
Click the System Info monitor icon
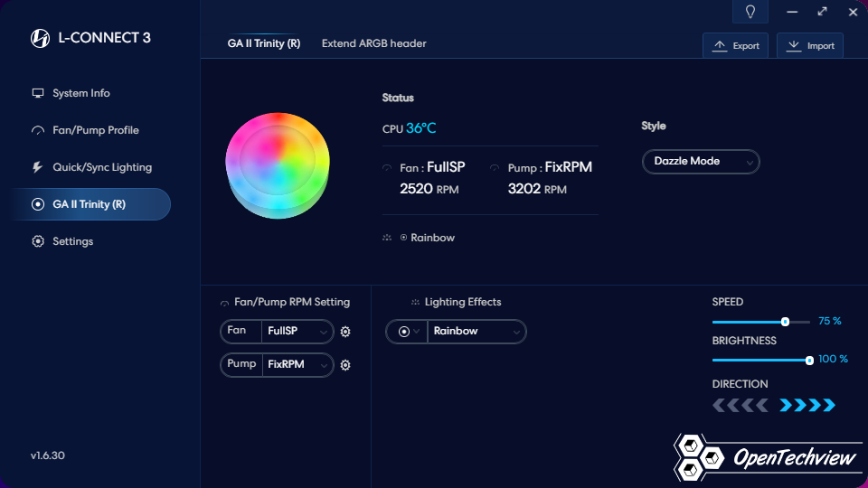pos(38,93)
